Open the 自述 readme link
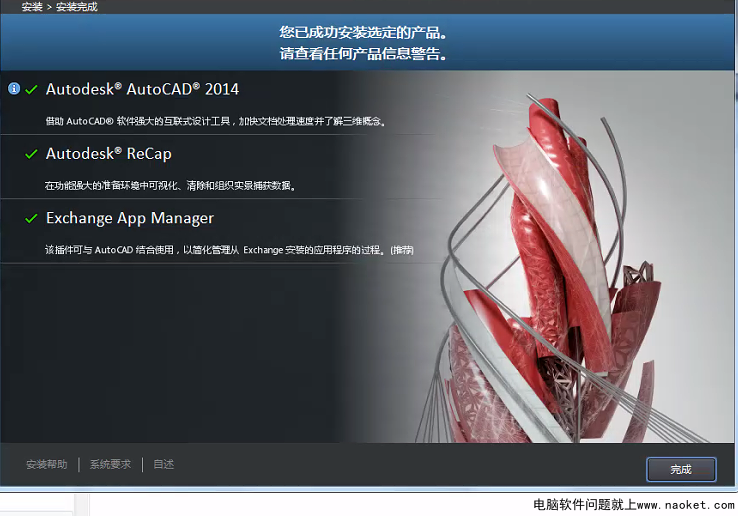 (164, 465)
